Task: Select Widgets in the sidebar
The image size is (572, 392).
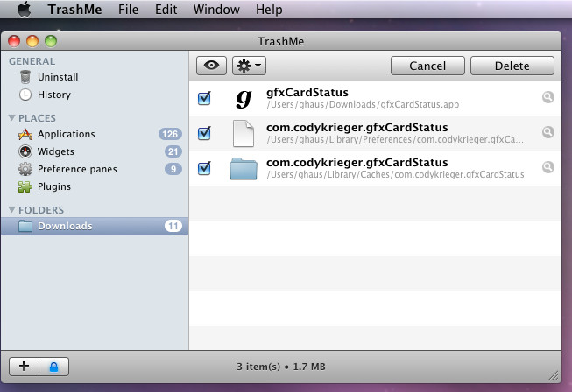Action: [95, 151]
